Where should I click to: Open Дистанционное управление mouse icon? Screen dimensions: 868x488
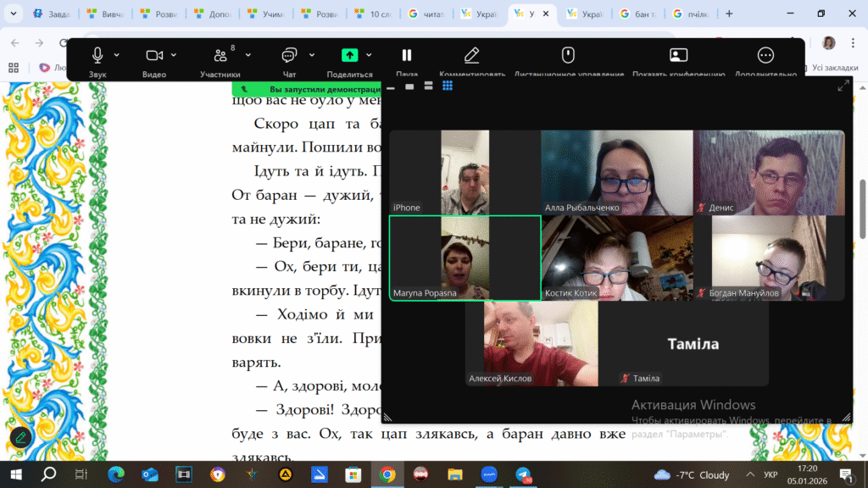[x=569, y=55]
